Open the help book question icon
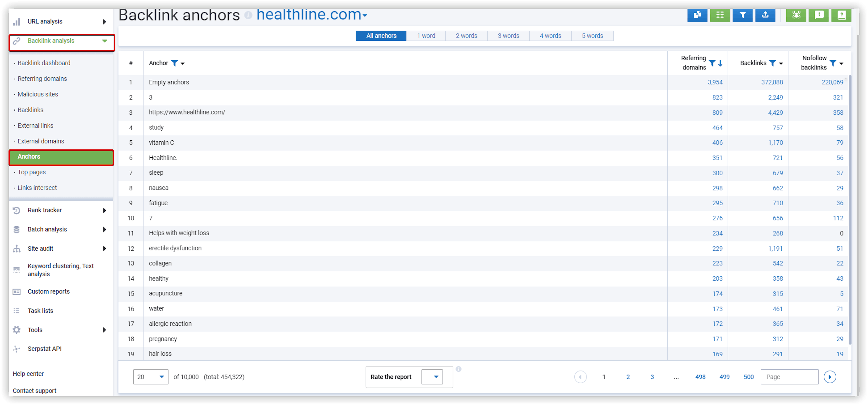This screenshot has height=405, width=868. (841, 15)
